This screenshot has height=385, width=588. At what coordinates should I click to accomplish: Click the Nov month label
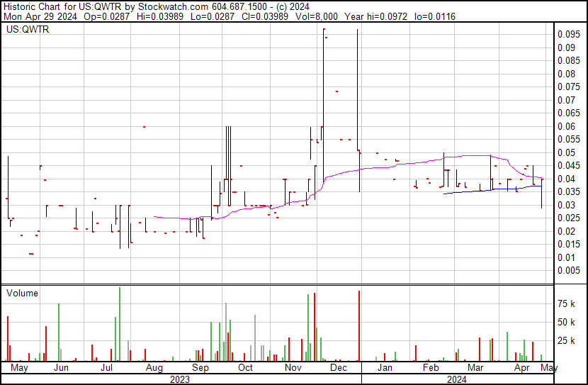[x=293, y=368]
